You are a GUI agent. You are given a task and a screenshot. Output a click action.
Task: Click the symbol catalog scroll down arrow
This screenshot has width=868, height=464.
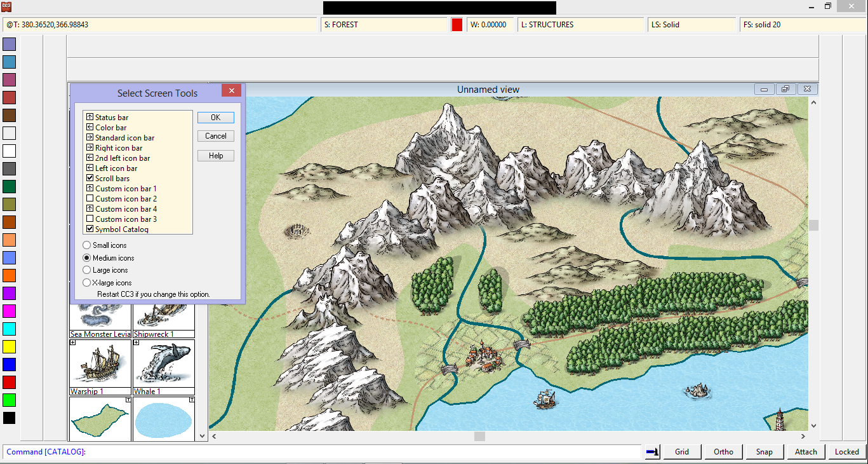(203, 436)
